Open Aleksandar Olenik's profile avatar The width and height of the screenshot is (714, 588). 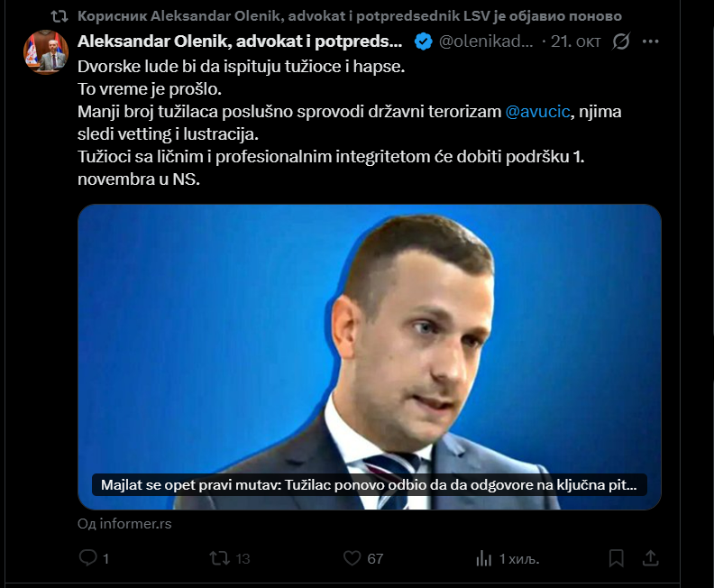pyautogui.click(x=46, y=52)
